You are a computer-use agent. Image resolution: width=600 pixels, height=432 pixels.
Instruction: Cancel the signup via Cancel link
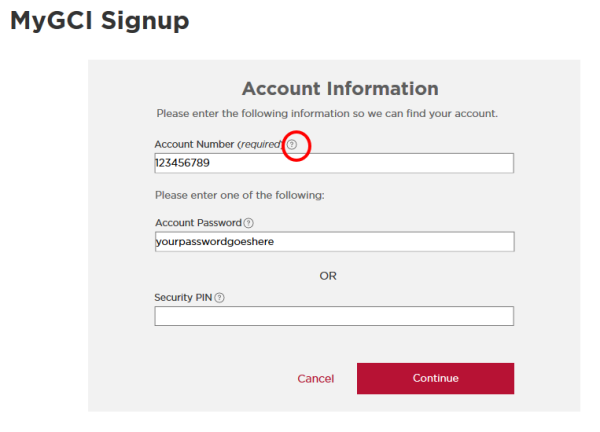[315, 379]
